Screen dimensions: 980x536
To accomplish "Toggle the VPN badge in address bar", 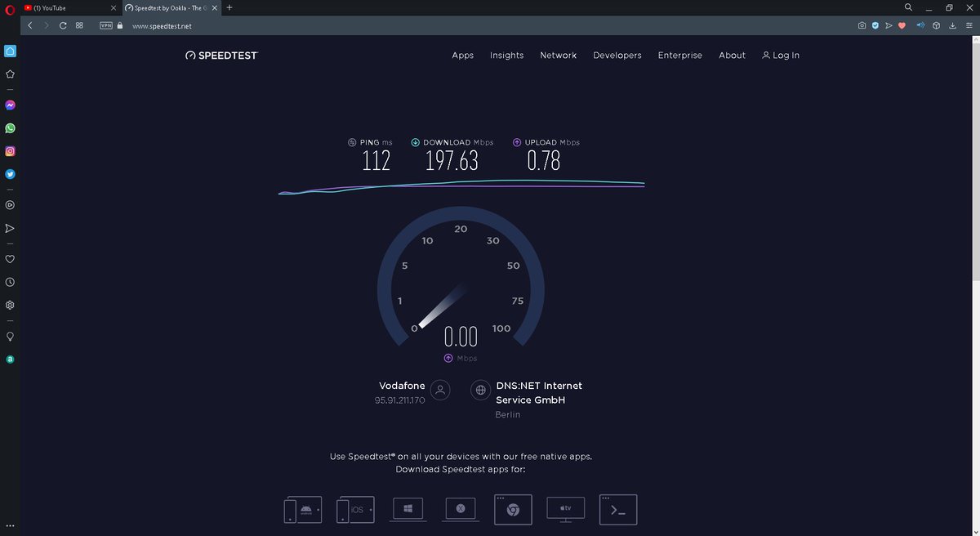I will (106, 25).
